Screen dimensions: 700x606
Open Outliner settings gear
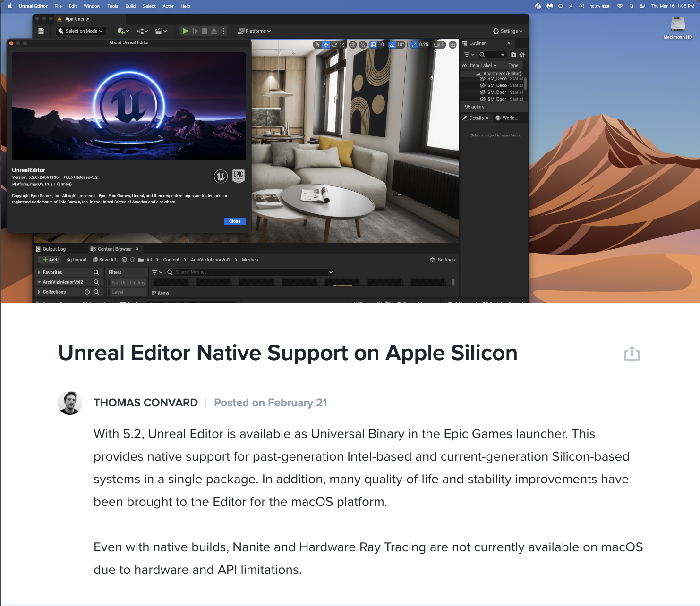tap(522, 55)
